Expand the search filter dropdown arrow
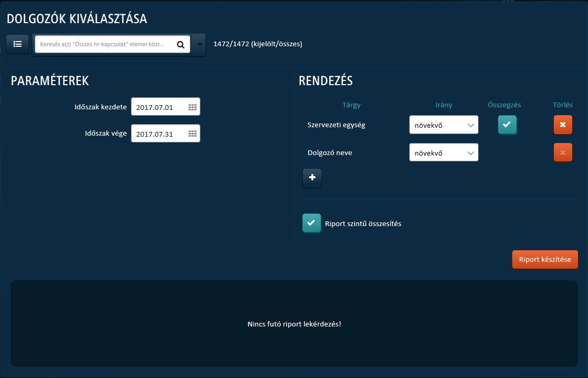Viewport: 588px width, 378px height. click(199, 45)
